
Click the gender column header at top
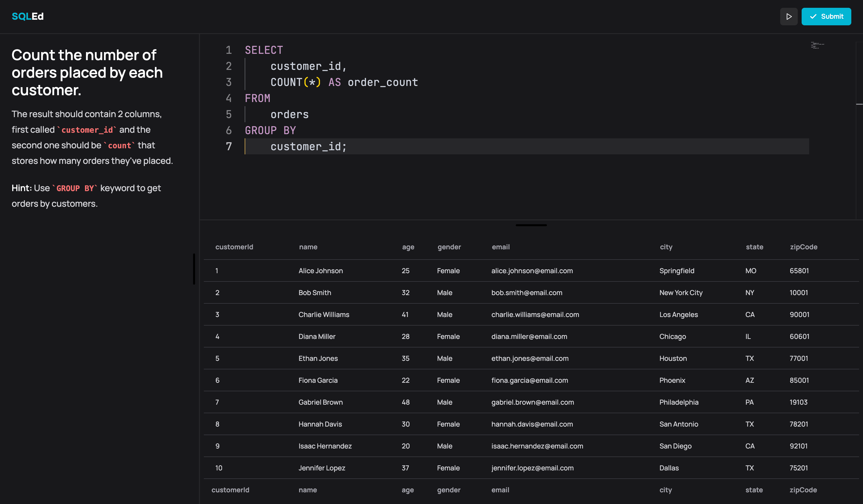pos(449,247)
